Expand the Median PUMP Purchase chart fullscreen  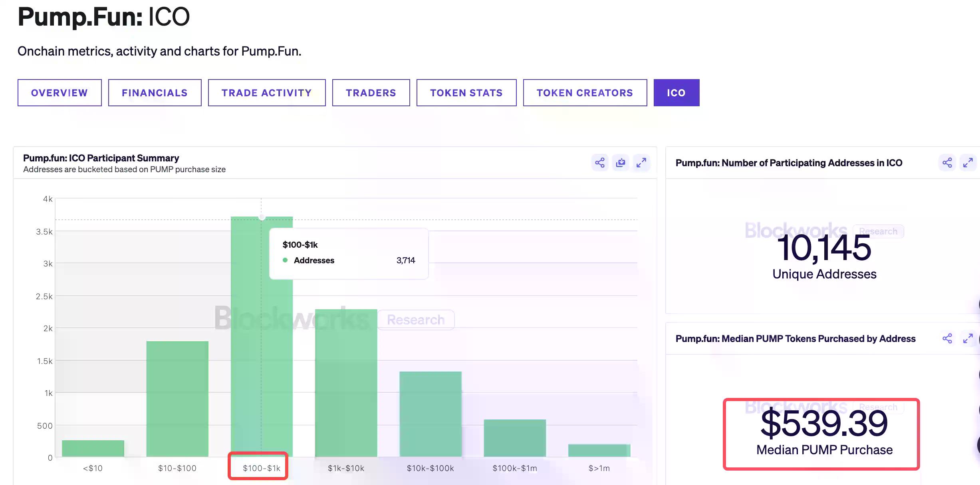(968, 338)
